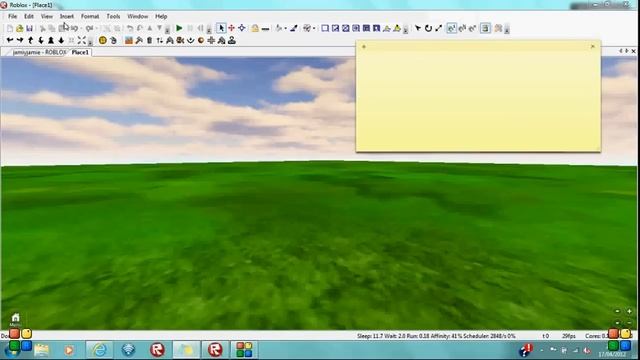This screenshot has height=360, width=640.
Task: Click the diagonal Scale arrow icon
Action: click(438, 28)
